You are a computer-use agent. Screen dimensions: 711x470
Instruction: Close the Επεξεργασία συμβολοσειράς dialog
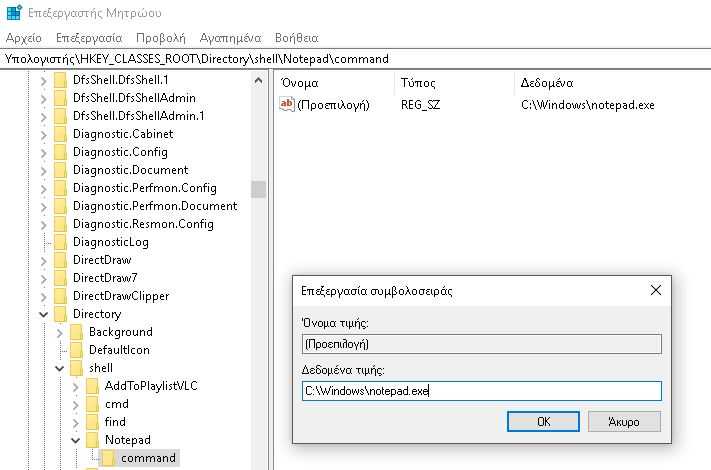point(656,291)
